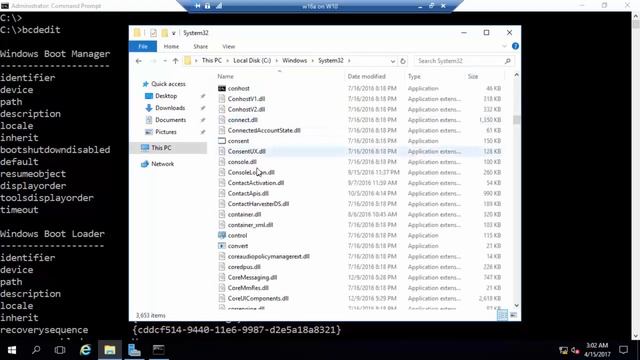Switch to Command Prompt taskbar button

159,350
